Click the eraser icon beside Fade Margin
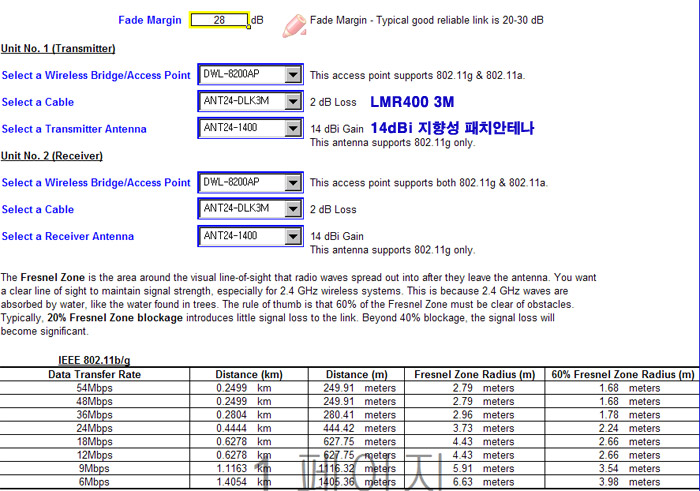Image resolution: width=700 pixels, height=491 pixels. (294, 25)
